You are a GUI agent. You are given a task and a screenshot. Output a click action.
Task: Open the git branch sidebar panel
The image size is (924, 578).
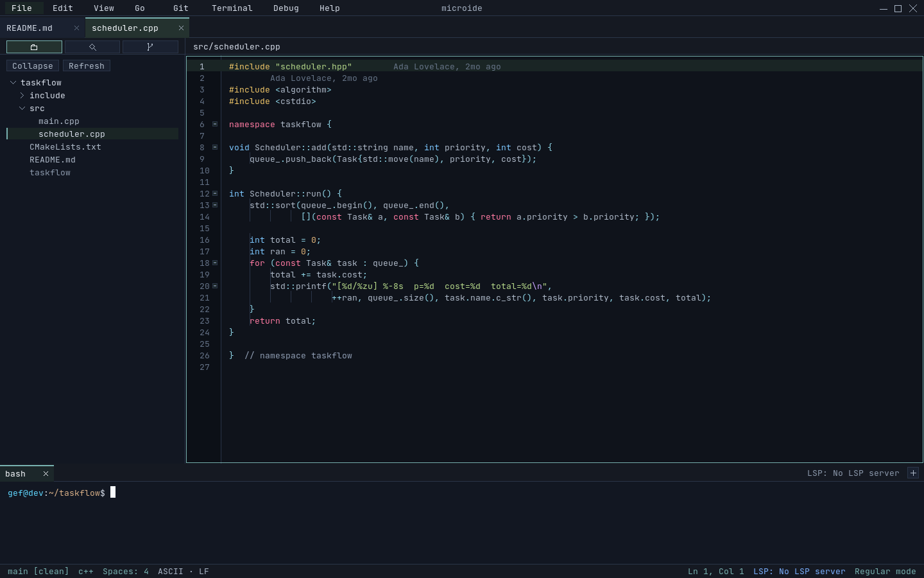150,47
